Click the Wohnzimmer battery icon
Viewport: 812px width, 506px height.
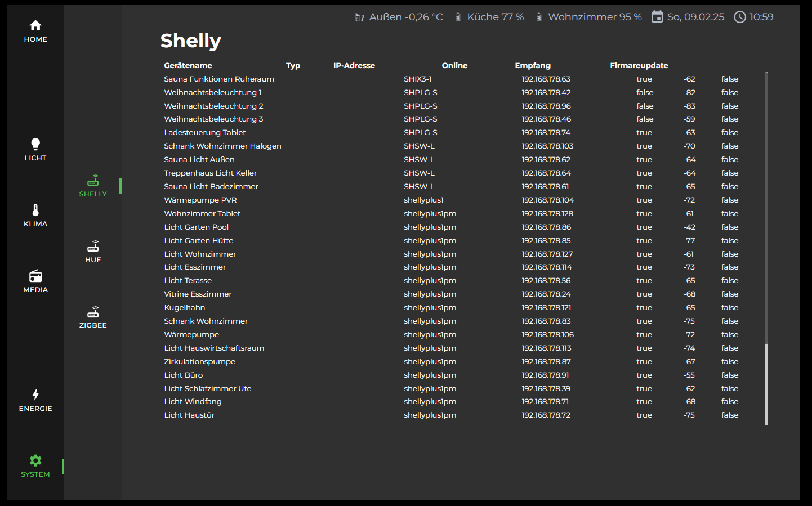click(x=539, y=17)
